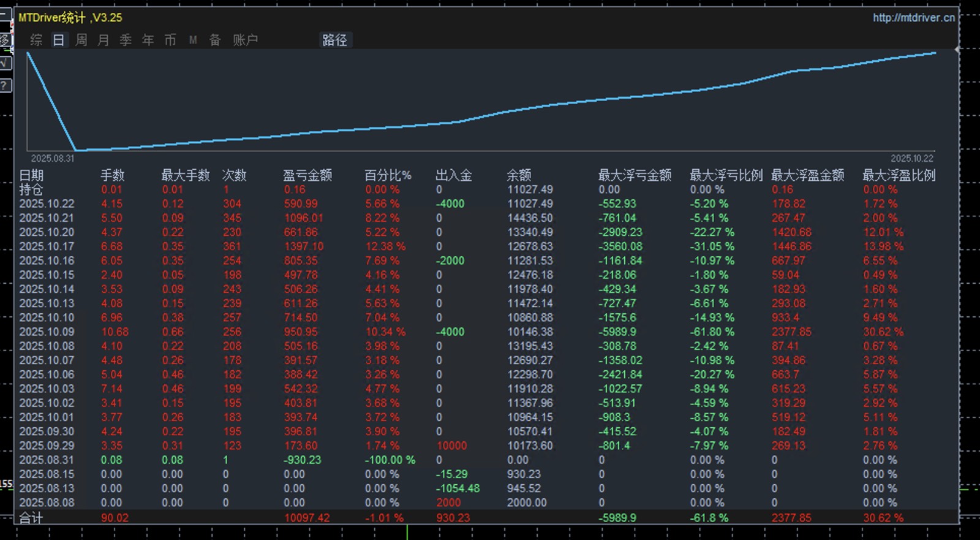
Task: Click the 百分比% column header
Action: point(388,176)
